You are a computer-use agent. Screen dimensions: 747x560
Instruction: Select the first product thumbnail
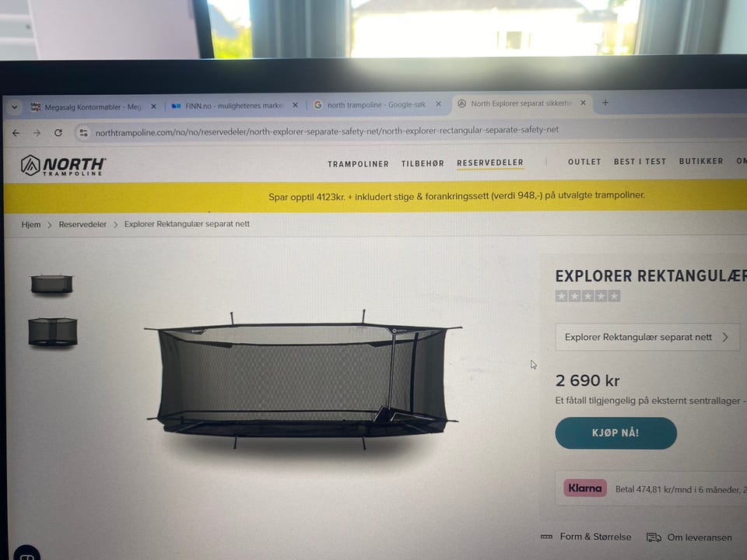(51, 285)
